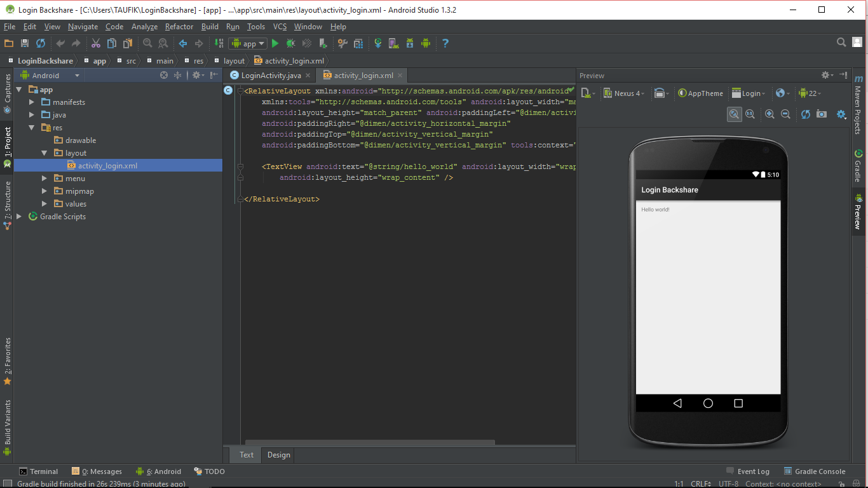Cut selection using the scissors toolbar icon
Viewport: 868px width, 488px height.
click(x=97, y=43)
